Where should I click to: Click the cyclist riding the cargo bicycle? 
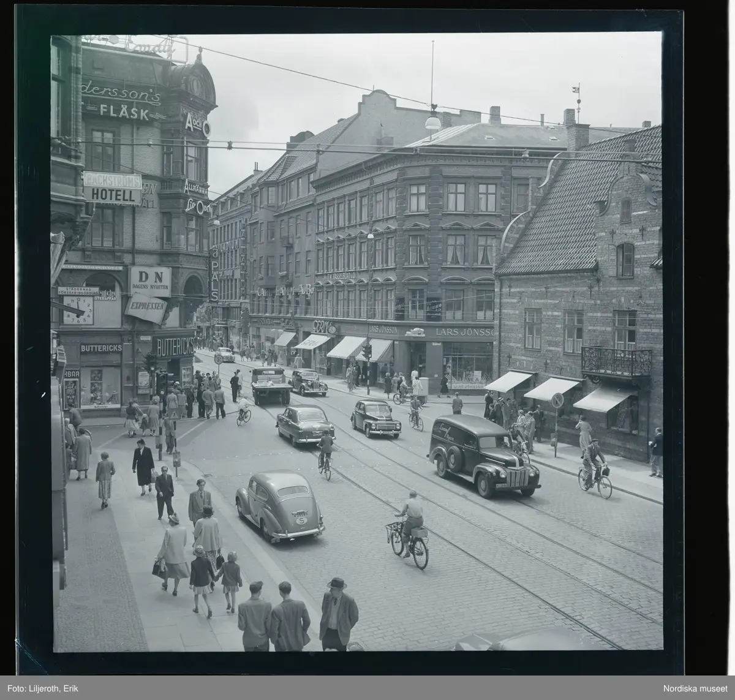point(409,527)
